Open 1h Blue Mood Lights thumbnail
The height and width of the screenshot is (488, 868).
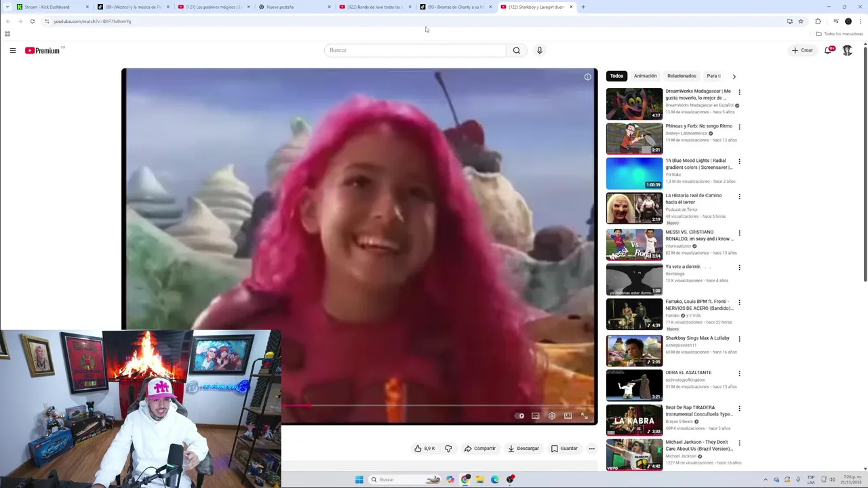634,173
